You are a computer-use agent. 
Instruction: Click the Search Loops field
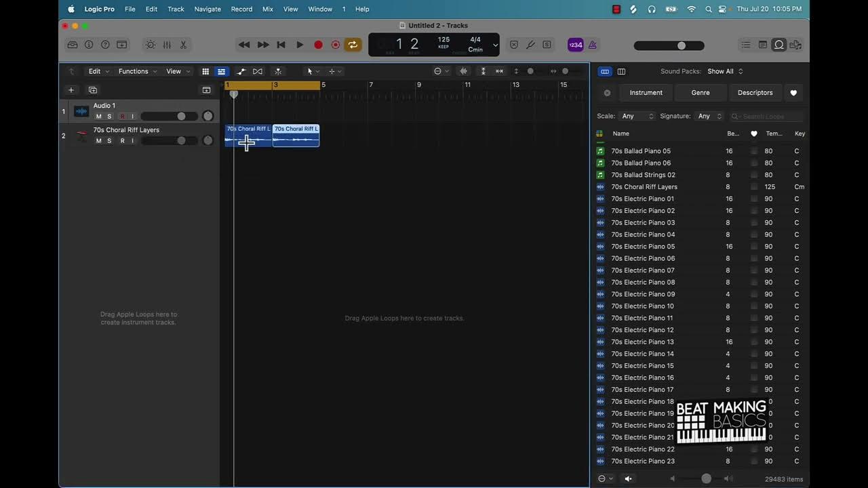[x=767, y=117]
